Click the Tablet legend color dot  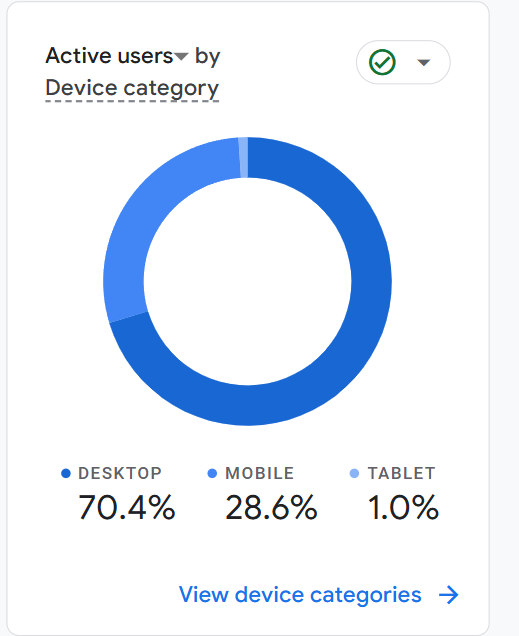[x=354, y=473]
